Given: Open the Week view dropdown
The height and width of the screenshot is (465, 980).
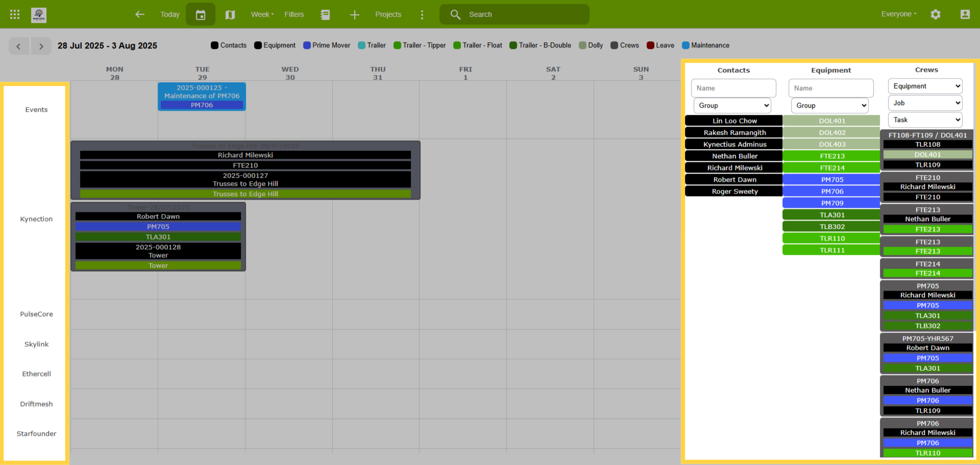Looking at the screenshot, I should (x=262, y=14).
